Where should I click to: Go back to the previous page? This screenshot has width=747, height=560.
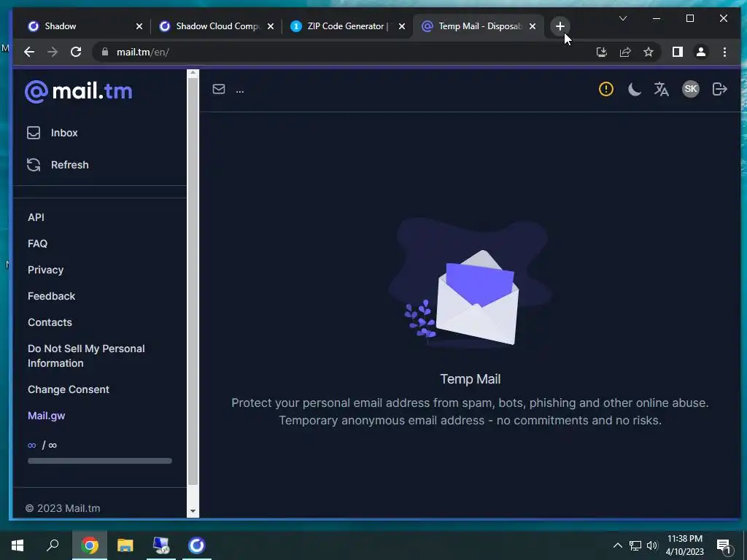[29, 52]
